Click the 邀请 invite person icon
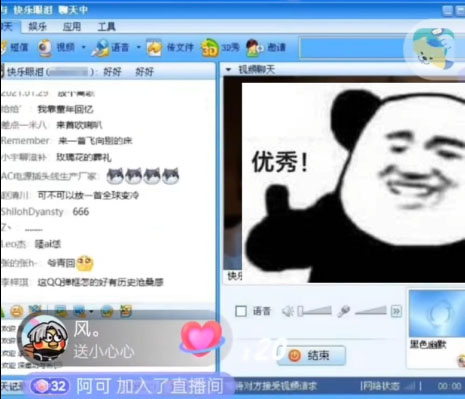The image size is (465, 399). (x=254, y=48)
